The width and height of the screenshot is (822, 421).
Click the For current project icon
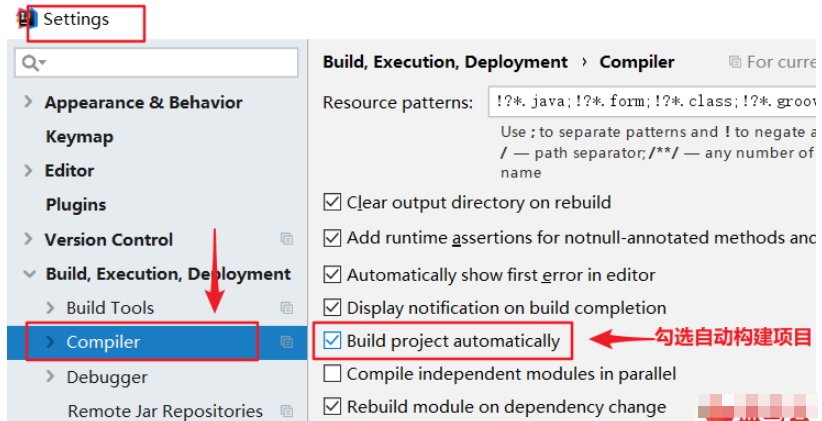coord(735,62)
